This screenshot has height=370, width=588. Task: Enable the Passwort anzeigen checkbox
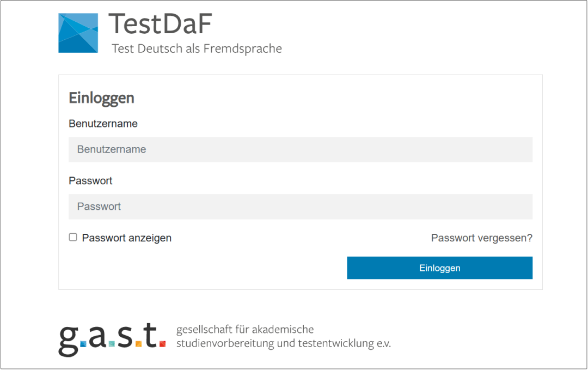coord(73,237)
